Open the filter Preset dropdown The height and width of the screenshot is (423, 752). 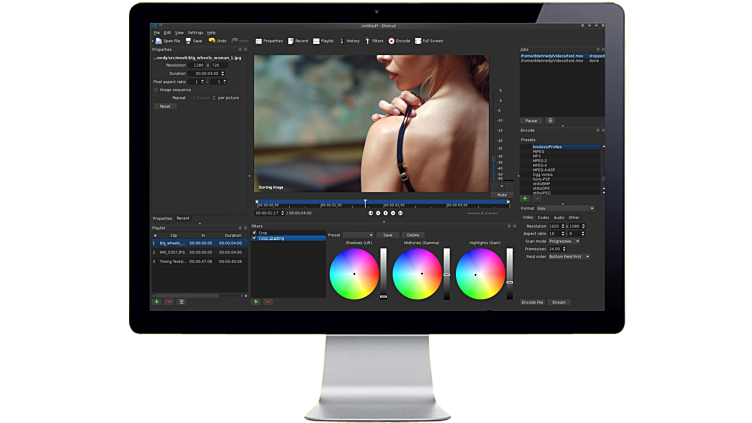pyautogui.click(x=358, y=234)
